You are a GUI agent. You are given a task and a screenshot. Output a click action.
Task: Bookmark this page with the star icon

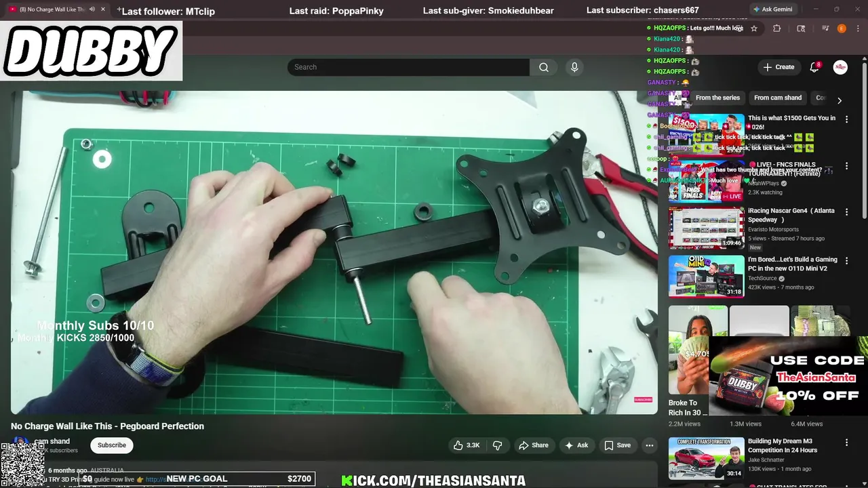(x=754, y=28)
